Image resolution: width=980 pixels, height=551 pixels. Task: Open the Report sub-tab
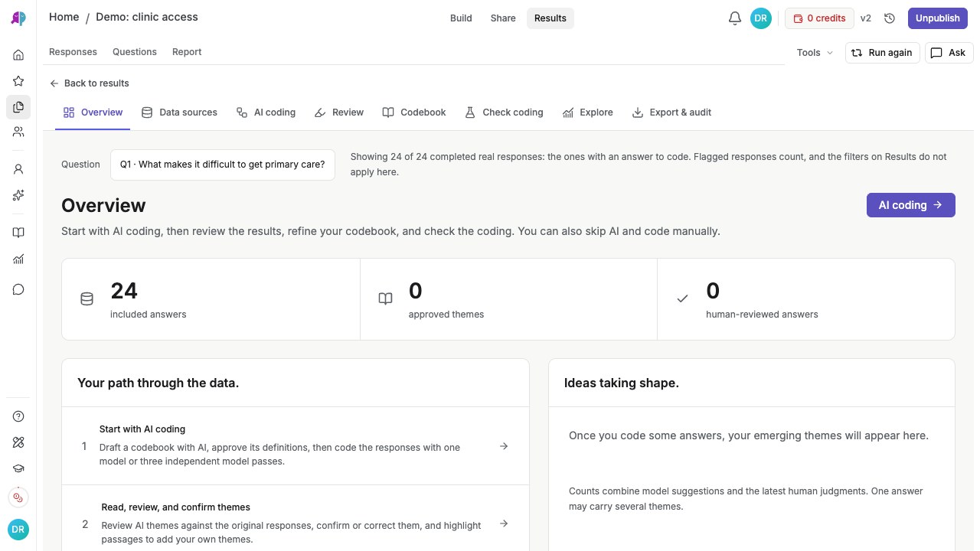(187, 52)
